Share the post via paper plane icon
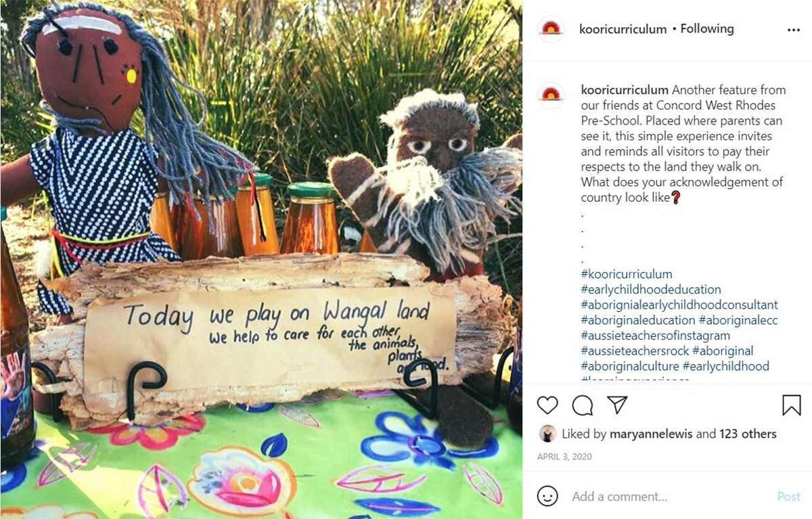 pos(617,405)
